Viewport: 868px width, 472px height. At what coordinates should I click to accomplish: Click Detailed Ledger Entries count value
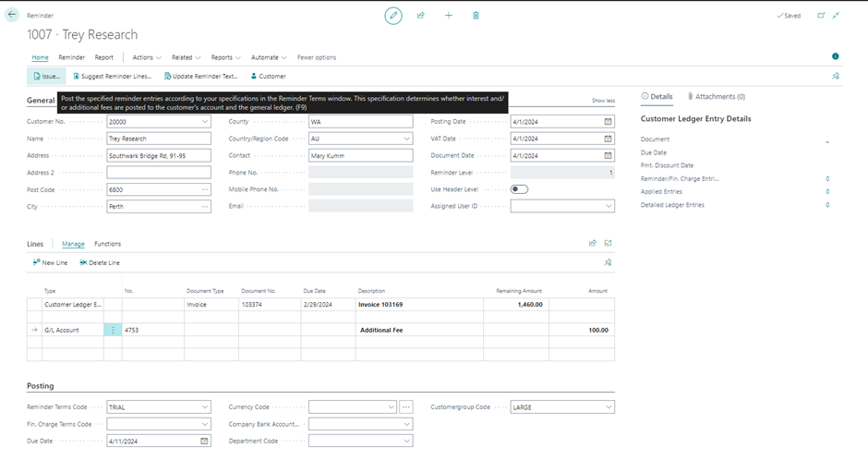pyautogui.click(x=827, y=205)
